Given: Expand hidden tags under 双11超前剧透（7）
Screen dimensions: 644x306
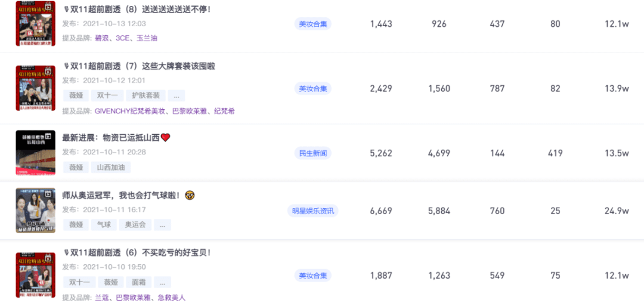Looking at the screenshot, I should [x=176, y=95].
